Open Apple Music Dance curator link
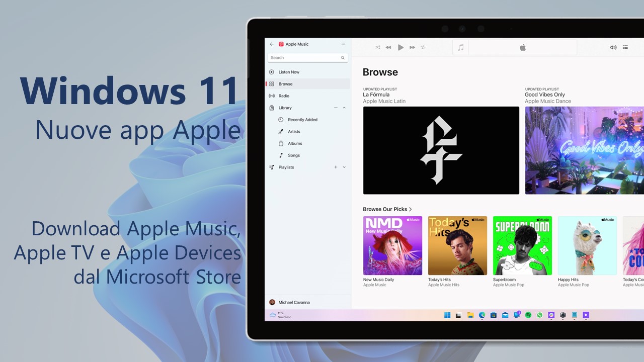 coord(548,101)
